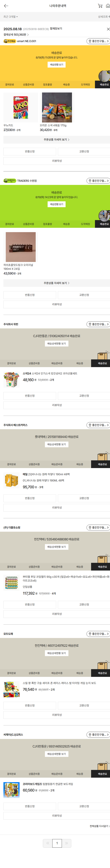Image resolution: width=110 pixels, height=868 pixels.
Task: Tap the back arrow icon
Action: [x=6, y=6]
